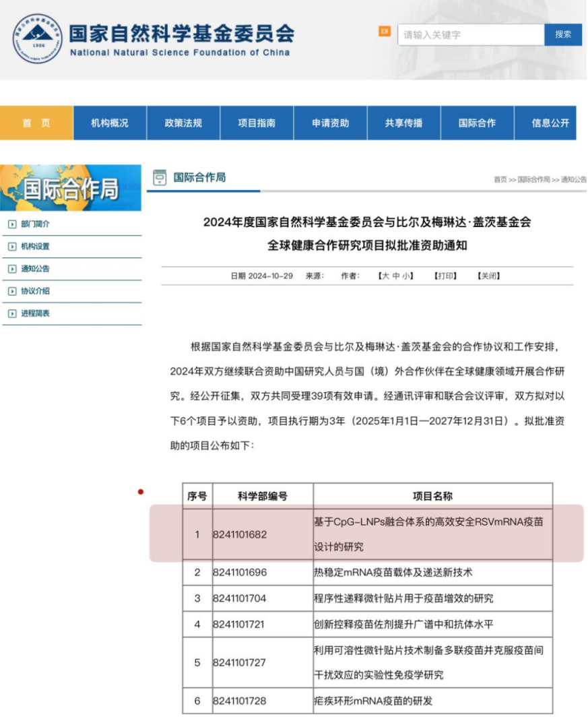Screen dimensions: 588x723
Task: Click the 打印 print link
Action: 445,276
